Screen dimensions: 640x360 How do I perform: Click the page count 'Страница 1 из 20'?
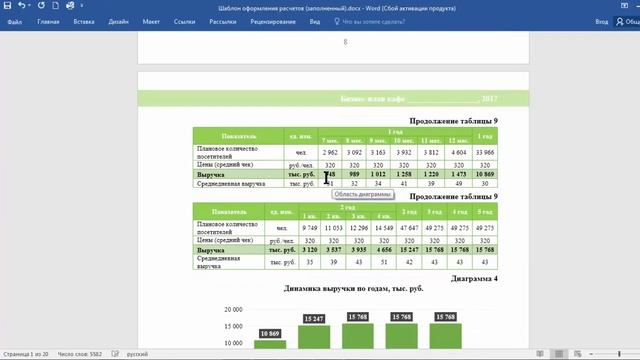(26, 354)
